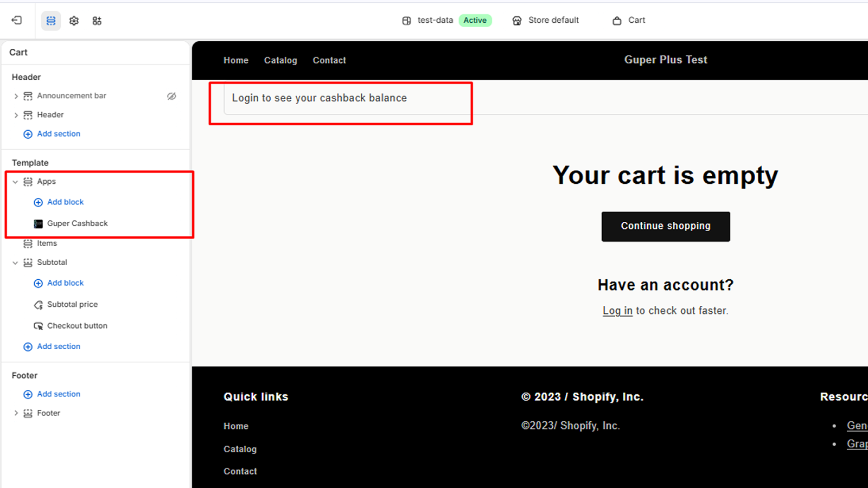868x488 pixels.
Task: Expand the Footer section chevron
Action: point(16,413)
